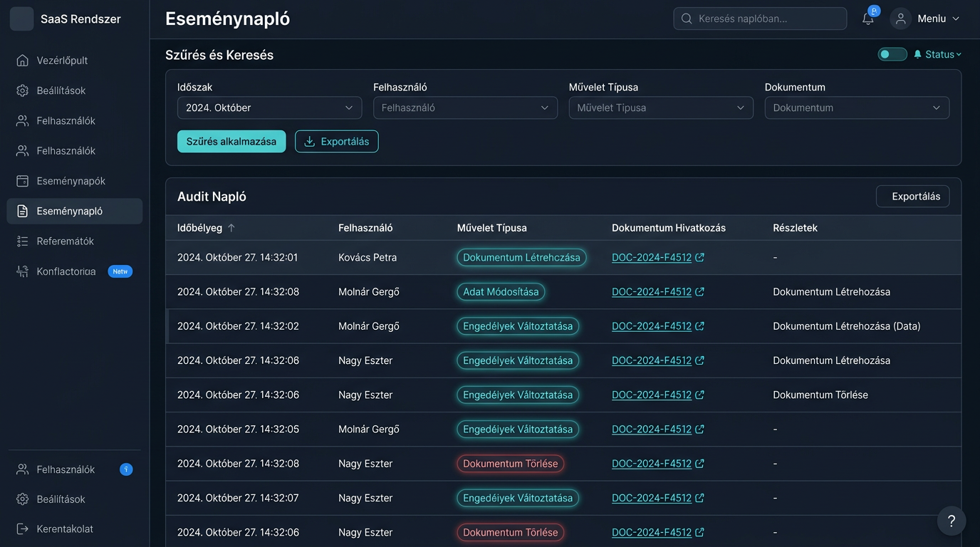Open external link icon in Kovács Petra row

(x=699, y=257)
